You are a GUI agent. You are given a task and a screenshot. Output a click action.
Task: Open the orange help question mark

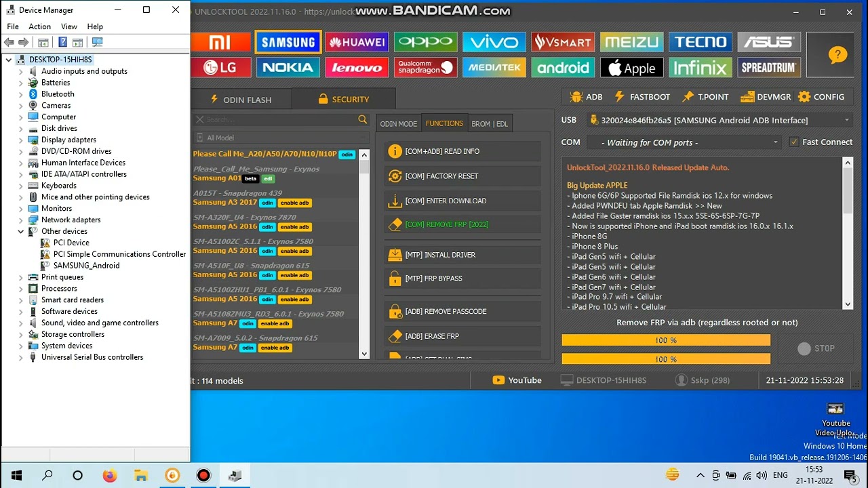pos(837,55)
